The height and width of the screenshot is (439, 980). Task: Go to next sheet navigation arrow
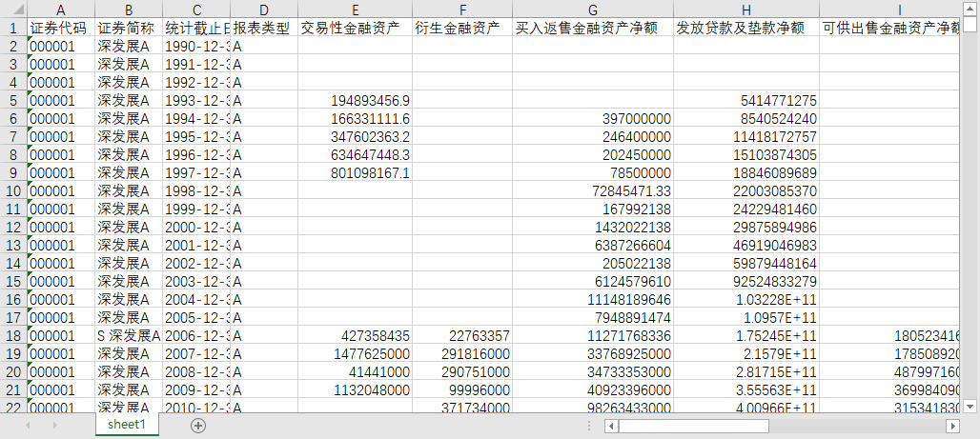[x=54, y=426]
